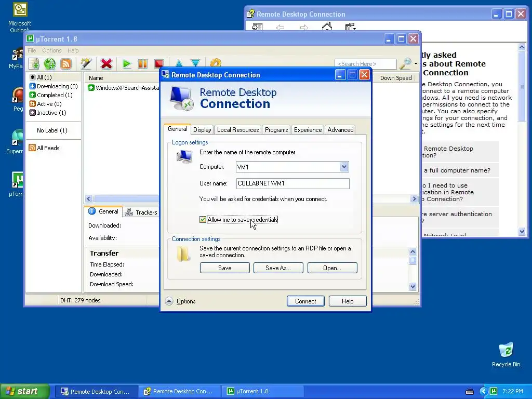Click the magic wand create torrent icon
Image resolution: width=532 pixels, height=399 pixels.
point(86,63)
